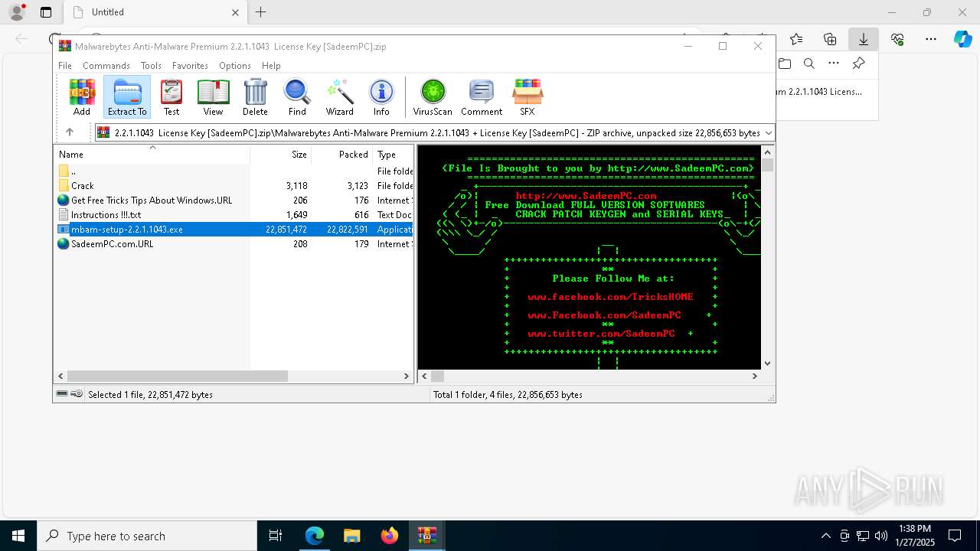Open the Comment tool
The height and width of the screenshot is (551, 980).
pos(482,97)
